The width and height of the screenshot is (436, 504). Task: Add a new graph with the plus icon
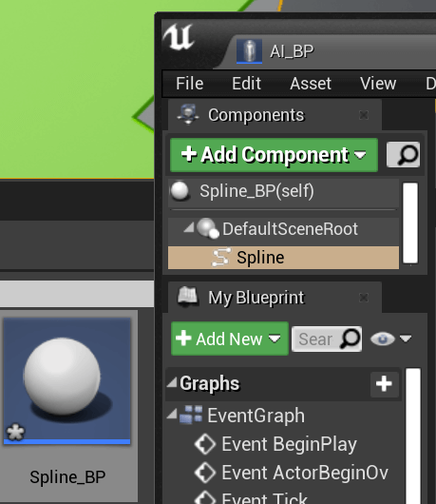tap(384, 383)
